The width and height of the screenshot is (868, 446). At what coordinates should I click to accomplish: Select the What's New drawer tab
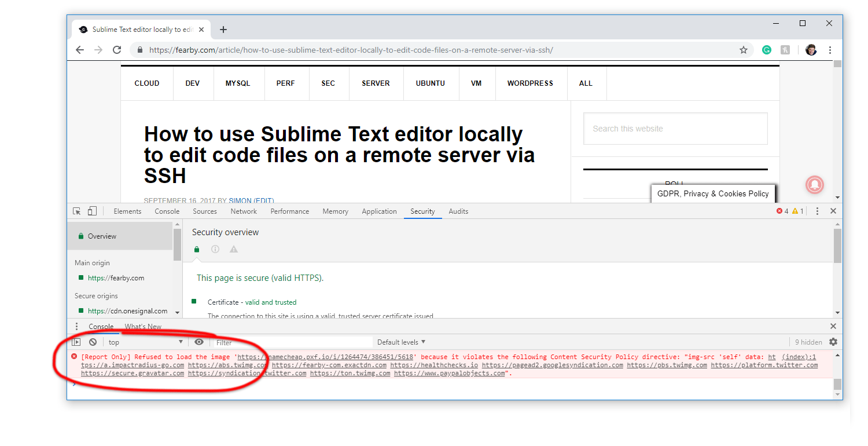tap(143, 327)
